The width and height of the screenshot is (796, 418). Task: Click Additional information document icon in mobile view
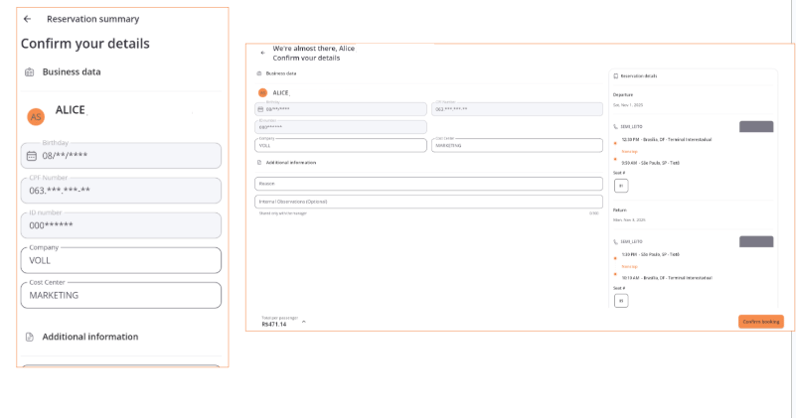(x=29, y=337)
